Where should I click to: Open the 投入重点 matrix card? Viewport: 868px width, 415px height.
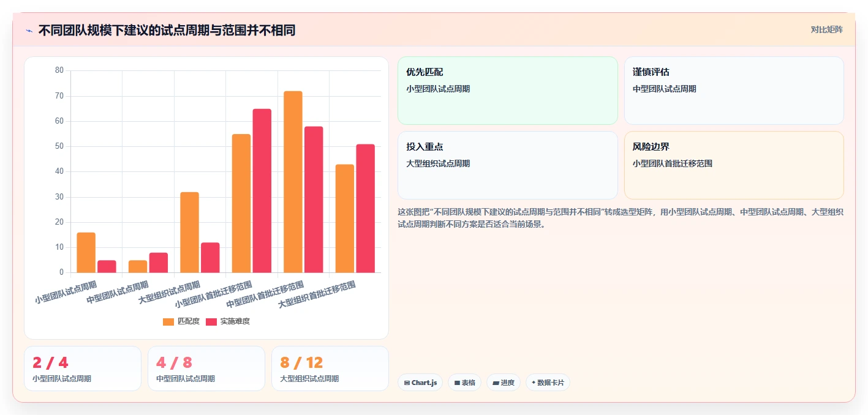click(x=508, y=165)
